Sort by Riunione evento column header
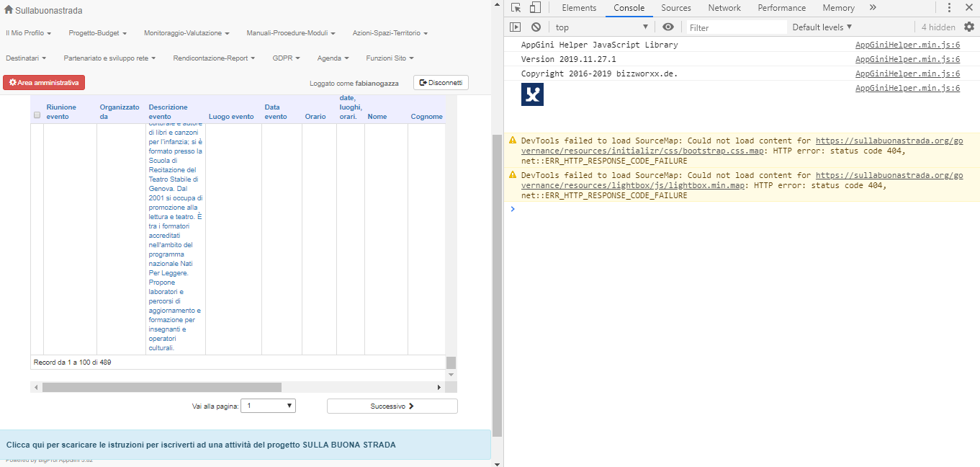The image size is (980, 467). click(x=61, y=112)
